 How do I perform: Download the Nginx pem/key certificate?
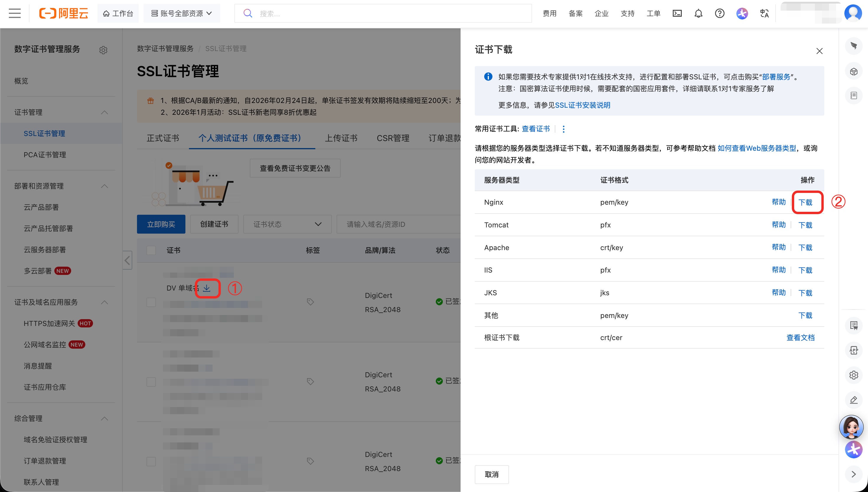805,202
